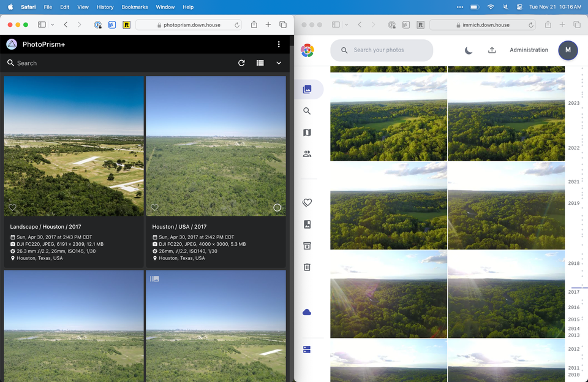Open the Immich Explore magnifier in sidebar

click(x=307, y=111)
